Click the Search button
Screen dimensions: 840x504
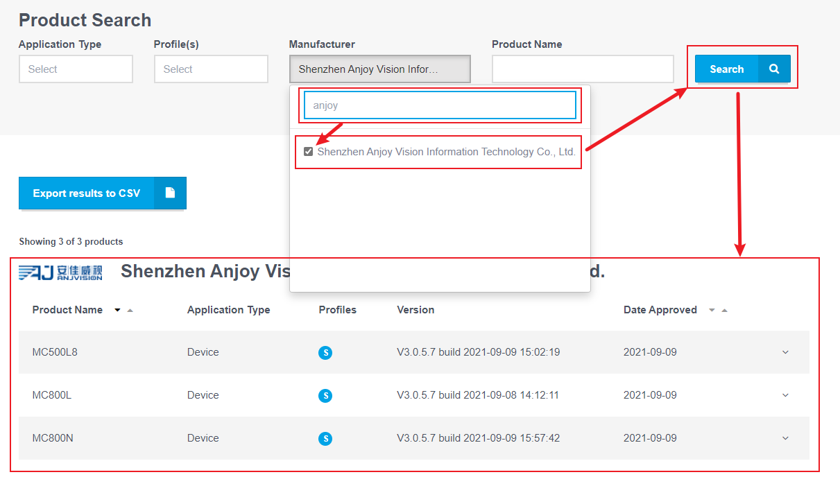coord(727,69)
